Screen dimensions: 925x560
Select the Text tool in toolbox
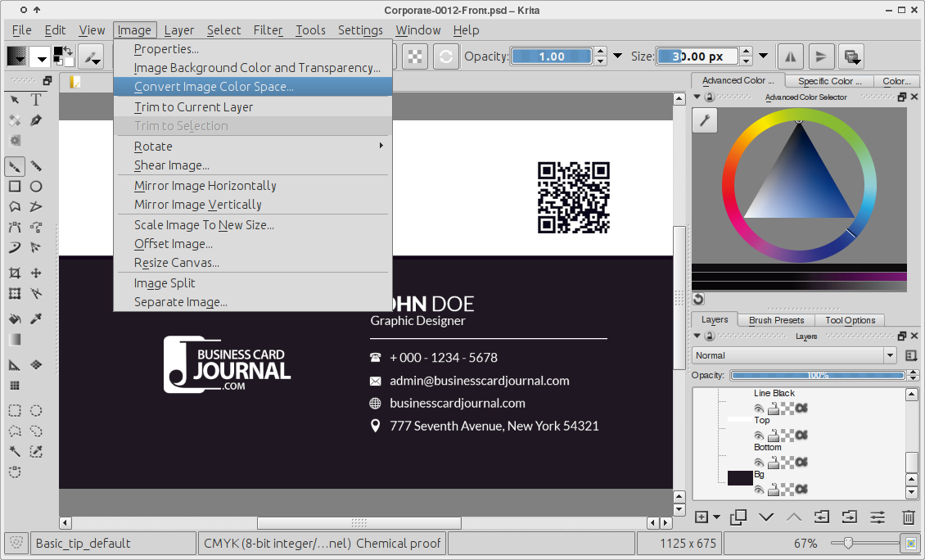click(36, 100)
